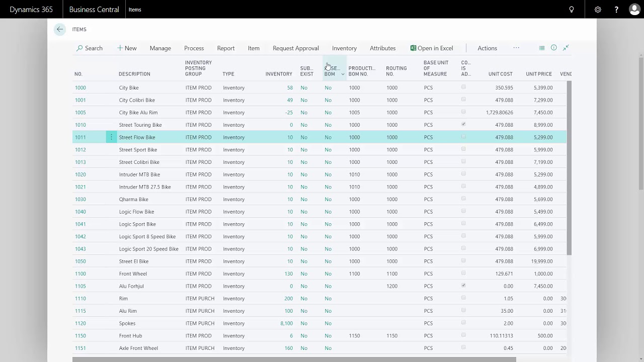The image size is (644, 362).
Task: Toggle checkbox in the Spokes row
Action: [x=463, y=323]
